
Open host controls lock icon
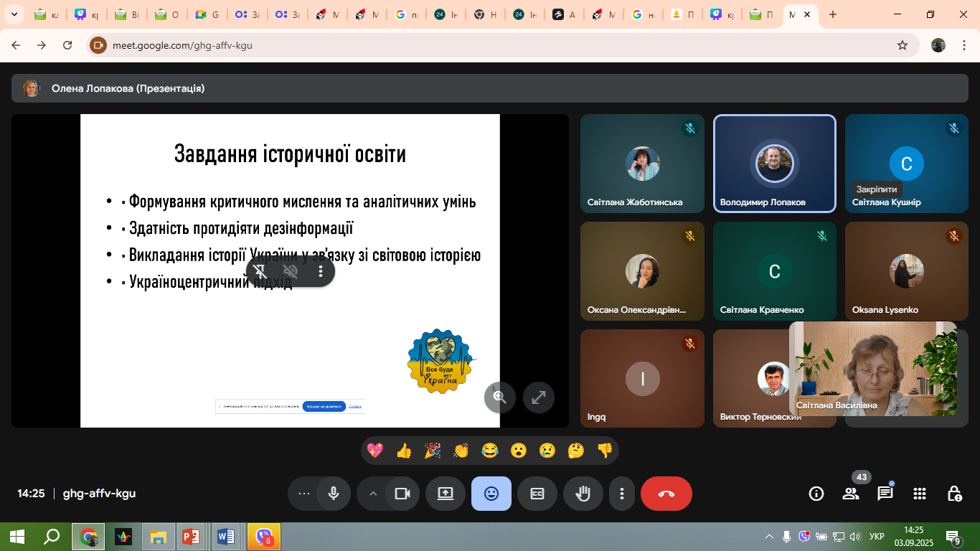tap(954, 494)
